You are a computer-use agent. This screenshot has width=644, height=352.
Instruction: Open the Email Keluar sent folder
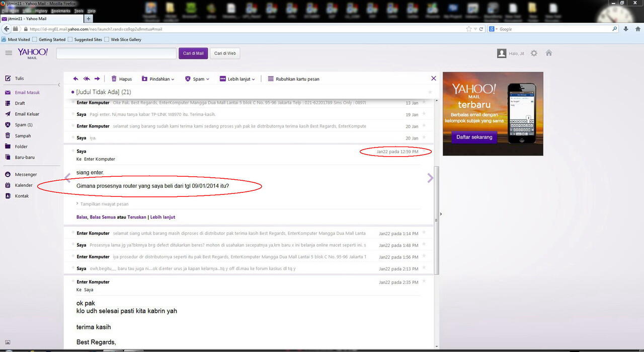[22, 114]
